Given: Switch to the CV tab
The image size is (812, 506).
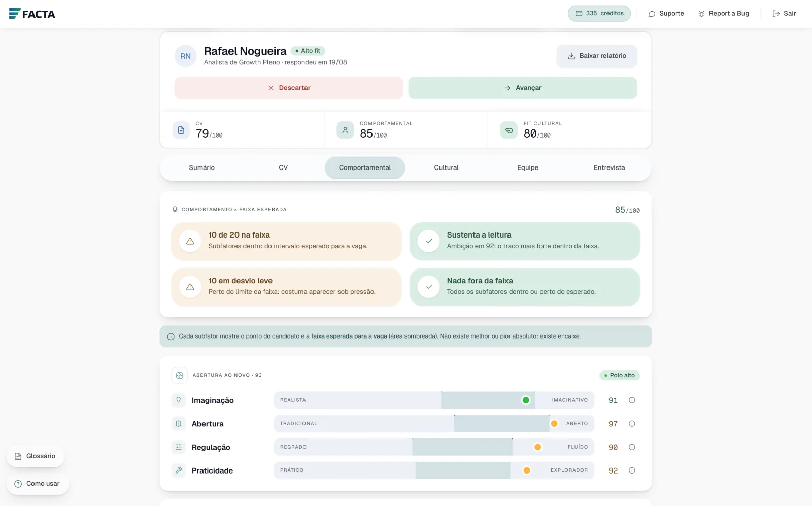Looking at the screenshot, I should tap(283, 168).
